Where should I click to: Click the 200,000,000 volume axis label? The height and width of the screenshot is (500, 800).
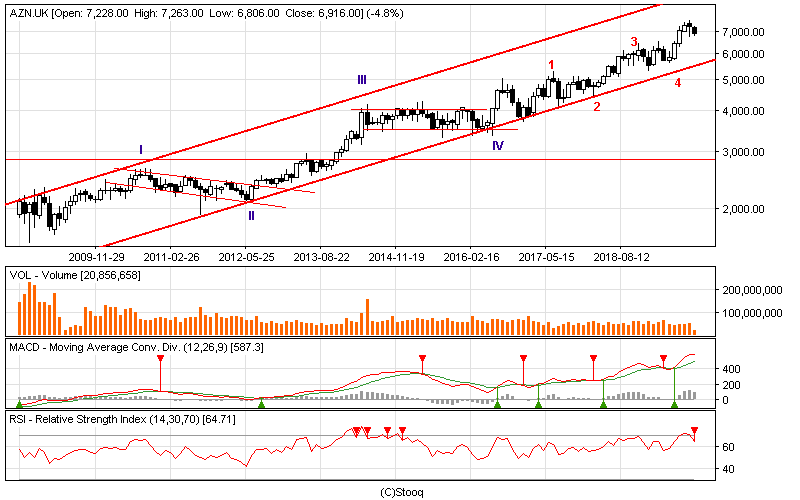(x=752, y=290)
